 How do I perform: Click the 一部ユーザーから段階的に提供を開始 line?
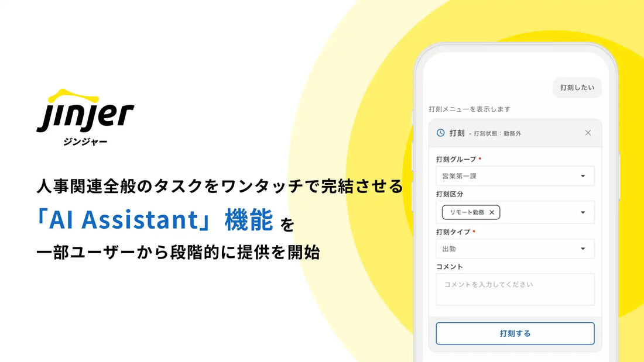click(x=178, y=253)
